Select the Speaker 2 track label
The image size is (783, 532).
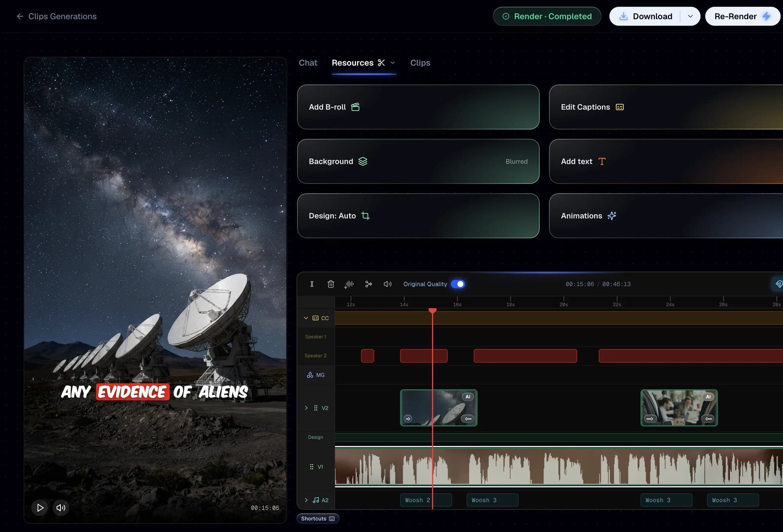[x=316, y=356]
